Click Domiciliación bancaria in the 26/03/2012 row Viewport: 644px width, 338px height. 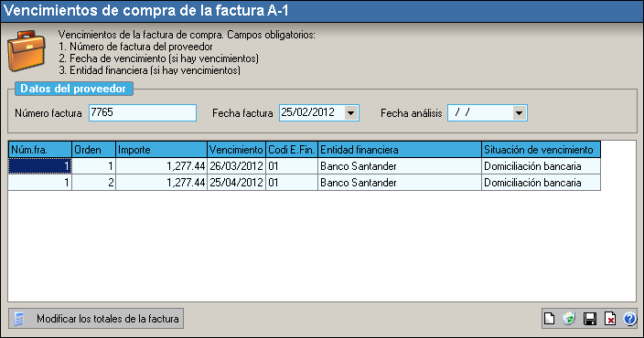pos(541,166)
